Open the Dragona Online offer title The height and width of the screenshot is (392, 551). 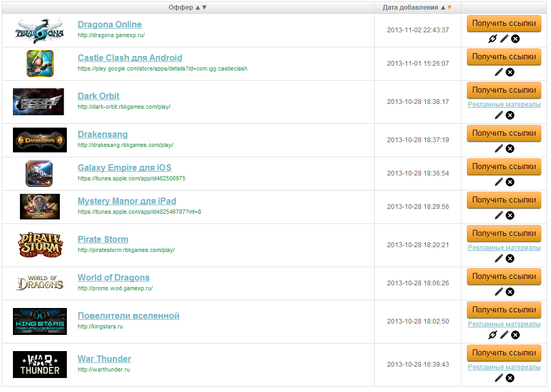pyautogui.click(x=109, y=25)
